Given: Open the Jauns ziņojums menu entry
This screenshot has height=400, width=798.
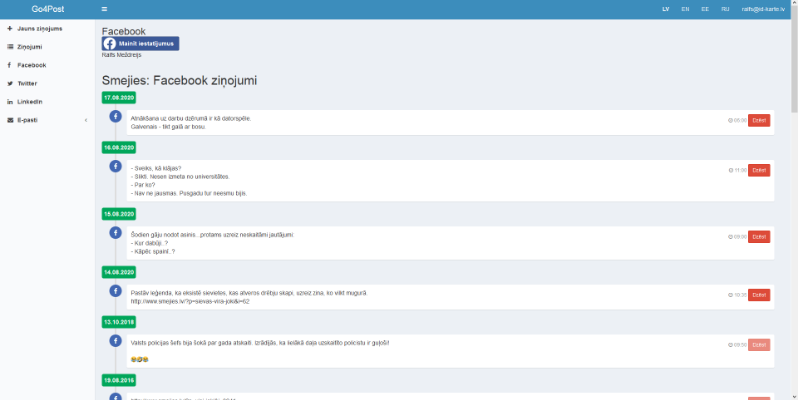Looking at the screenshot, I should (x=47, y=28).
